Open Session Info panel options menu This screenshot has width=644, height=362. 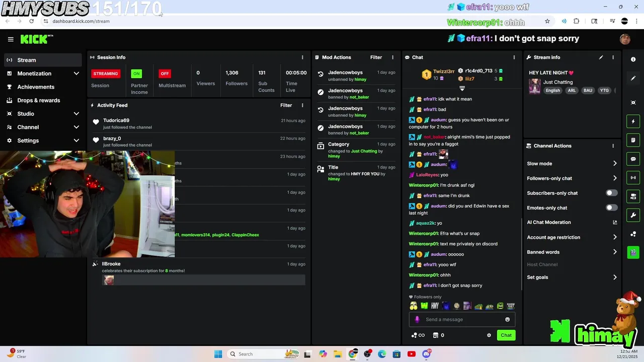[x=302, y=57]
